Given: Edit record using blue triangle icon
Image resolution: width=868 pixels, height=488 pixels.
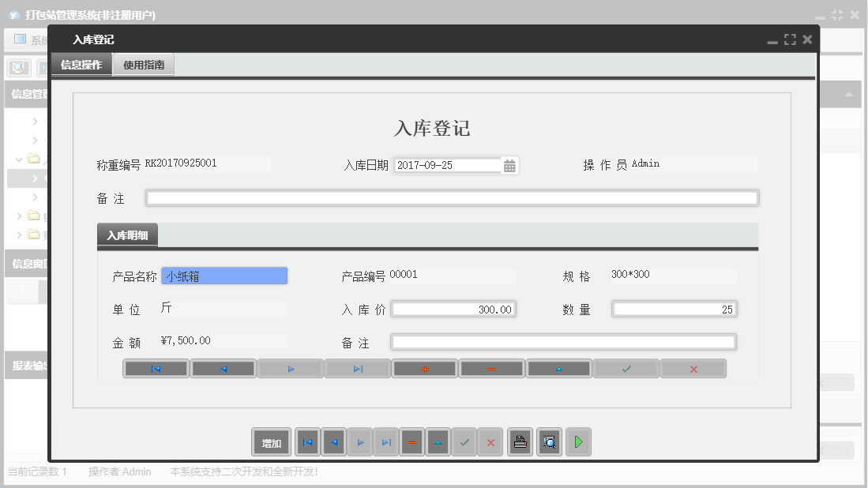Looking at the screenshot, I should pos(438,441).
